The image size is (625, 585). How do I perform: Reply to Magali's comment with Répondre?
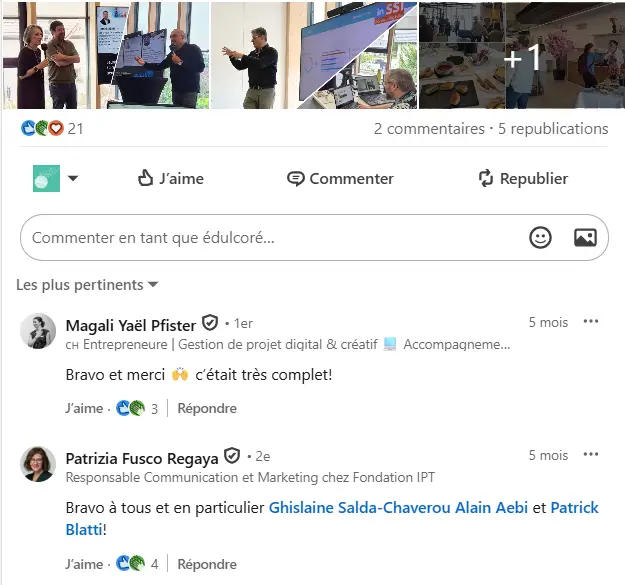(x=207, y=408)
